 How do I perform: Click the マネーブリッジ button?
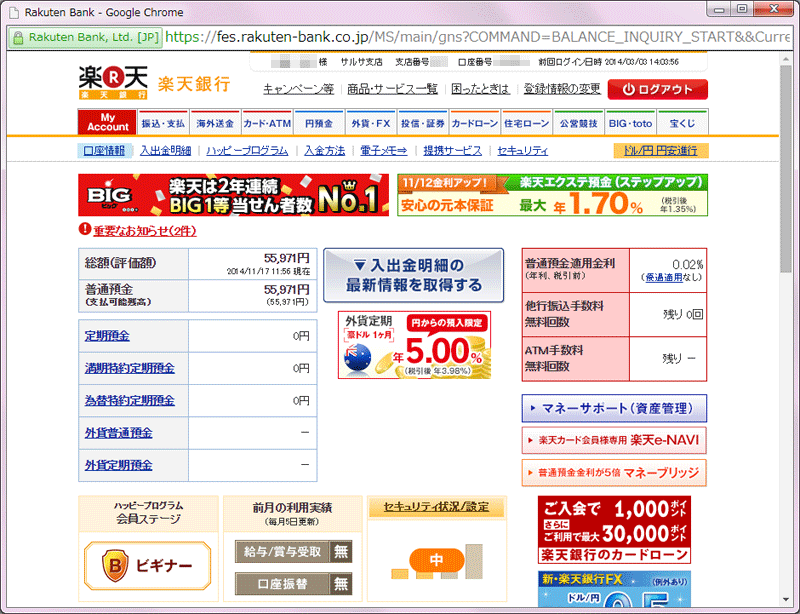(614, 473)
